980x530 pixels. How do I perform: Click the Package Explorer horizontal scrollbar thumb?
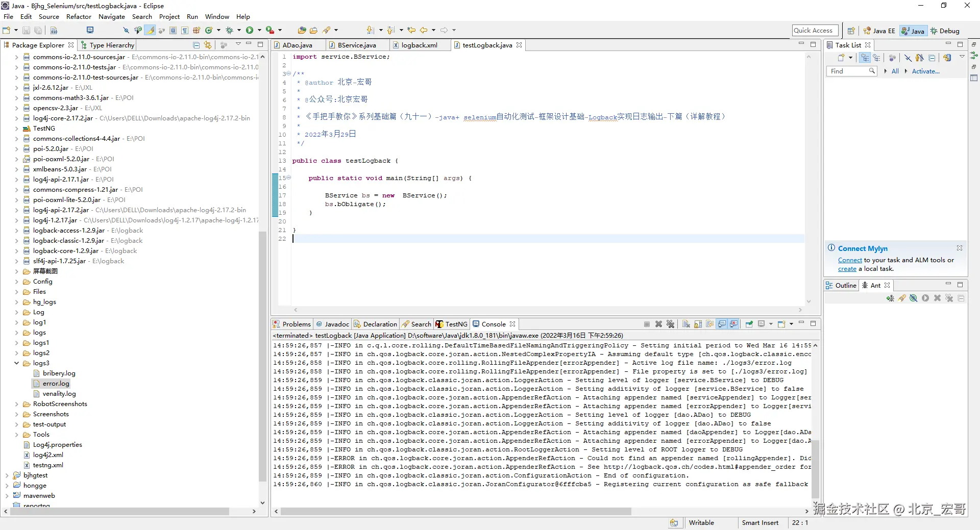pyautogui.click(x=120, y=511)
